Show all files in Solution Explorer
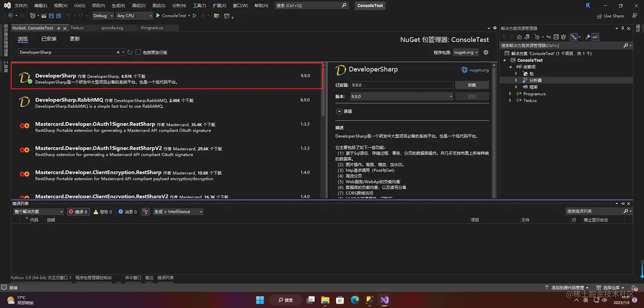The image size is (644, 308). (x=563, y=37)
